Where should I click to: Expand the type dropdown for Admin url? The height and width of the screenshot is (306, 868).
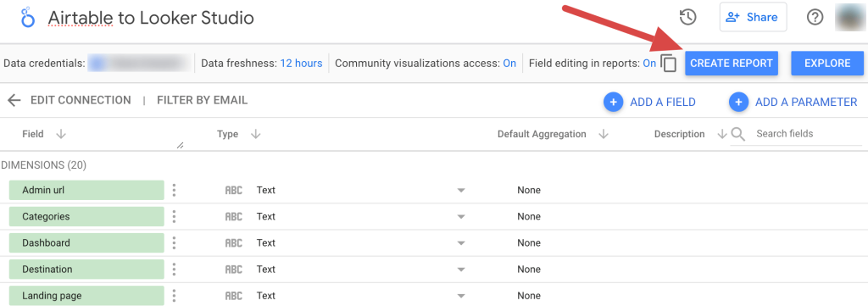coord(460,191)
